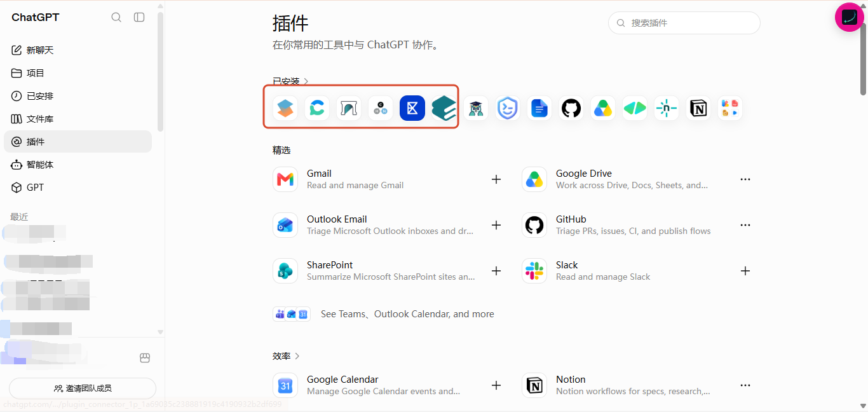Open the owl with graduation cap plugin
868x412 pixels.
pyautogui.click(x=476, y=108)
